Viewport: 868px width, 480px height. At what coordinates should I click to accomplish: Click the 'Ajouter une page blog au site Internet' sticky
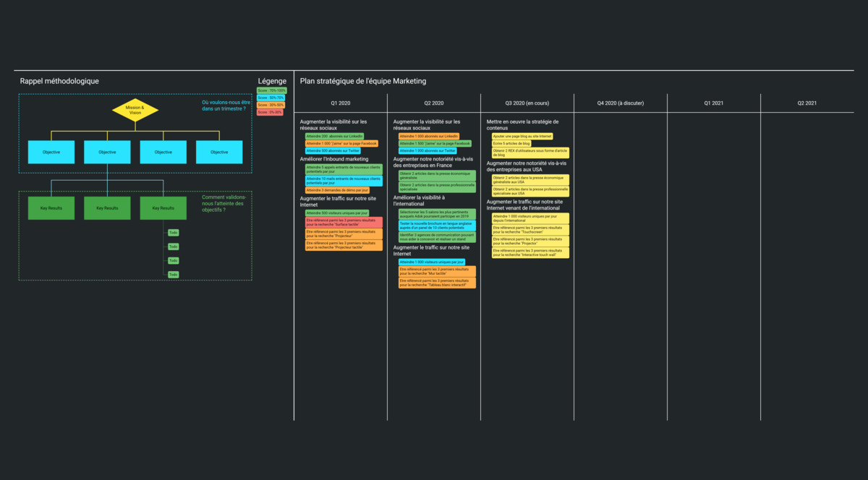pos(523,135)
